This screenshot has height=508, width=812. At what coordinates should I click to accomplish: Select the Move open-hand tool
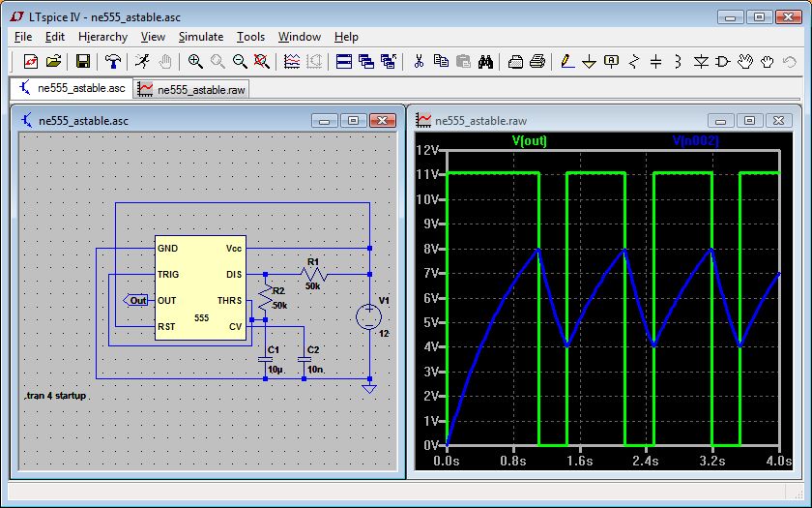click(x=745, y=62)
